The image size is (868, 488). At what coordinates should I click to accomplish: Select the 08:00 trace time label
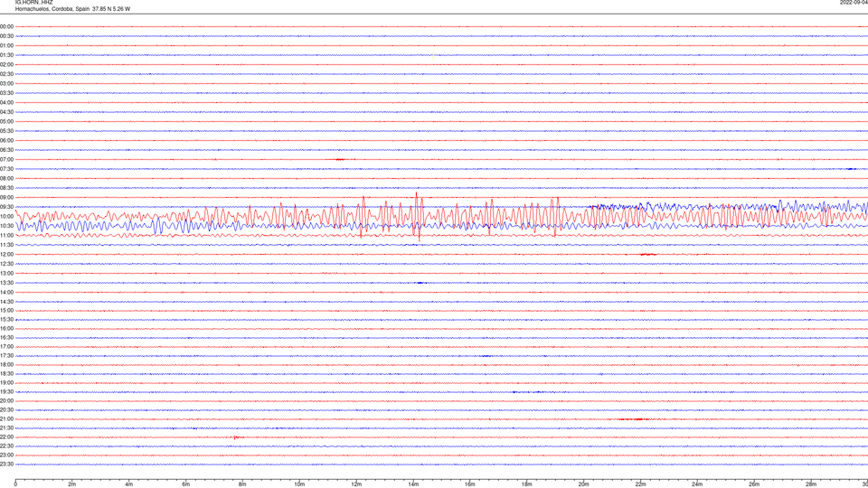pos(6,179)
